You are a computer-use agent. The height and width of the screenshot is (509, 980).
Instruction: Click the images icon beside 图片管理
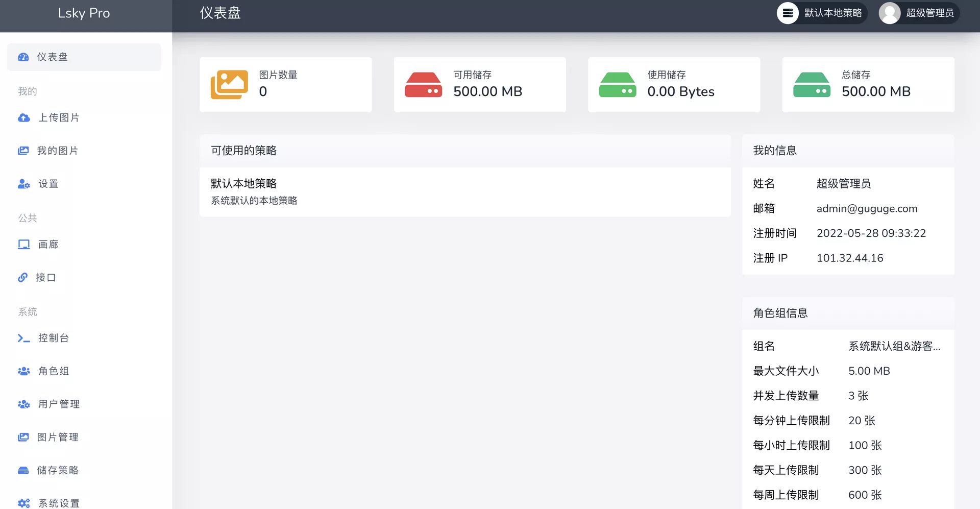click(23, 437)
